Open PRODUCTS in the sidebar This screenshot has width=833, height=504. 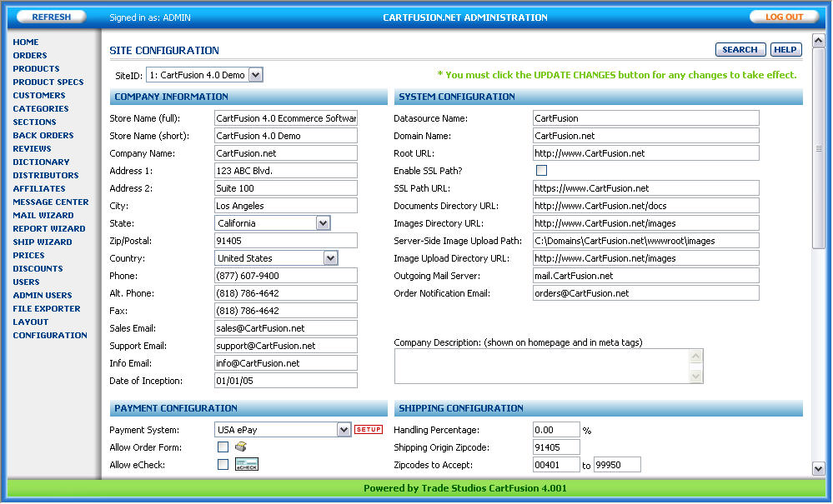tap(36, 68)
